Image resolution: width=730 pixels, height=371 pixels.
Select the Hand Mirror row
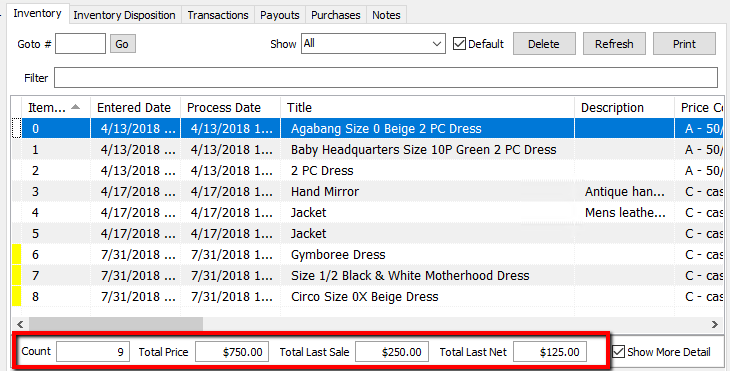(x=368, y=191)
